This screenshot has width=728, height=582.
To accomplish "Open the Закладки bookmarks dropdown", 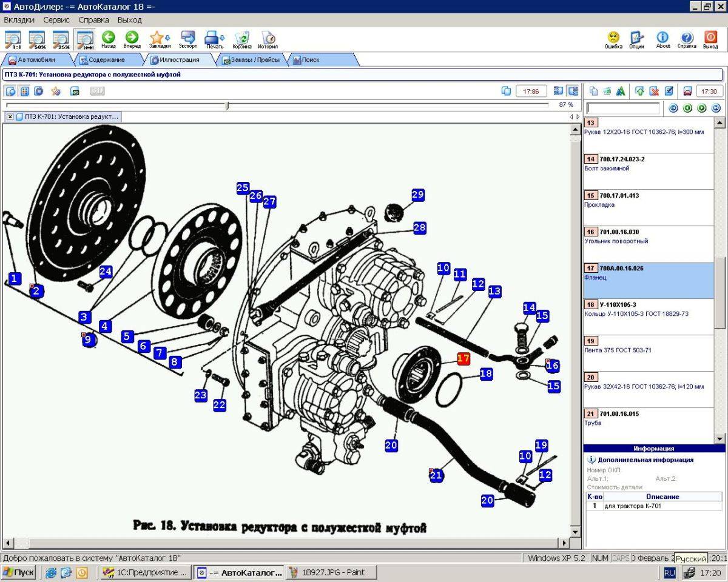I will [x=160, y=39].
